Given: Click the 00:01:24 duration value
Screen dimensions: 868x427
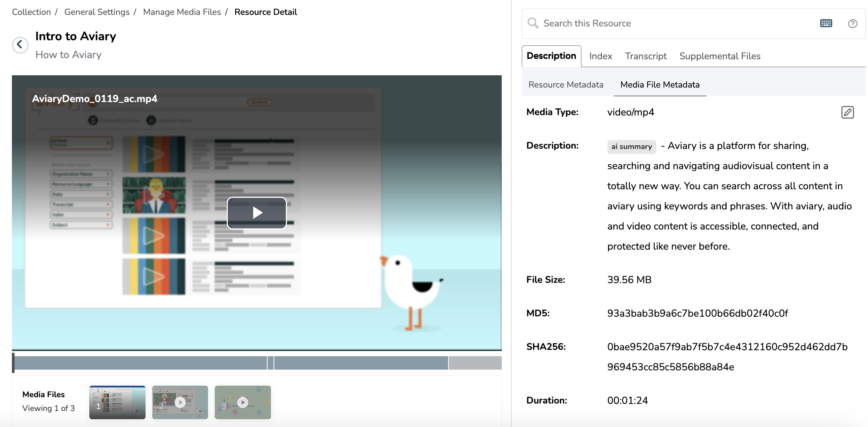Looking at the screenshot, I should [628, 401].
